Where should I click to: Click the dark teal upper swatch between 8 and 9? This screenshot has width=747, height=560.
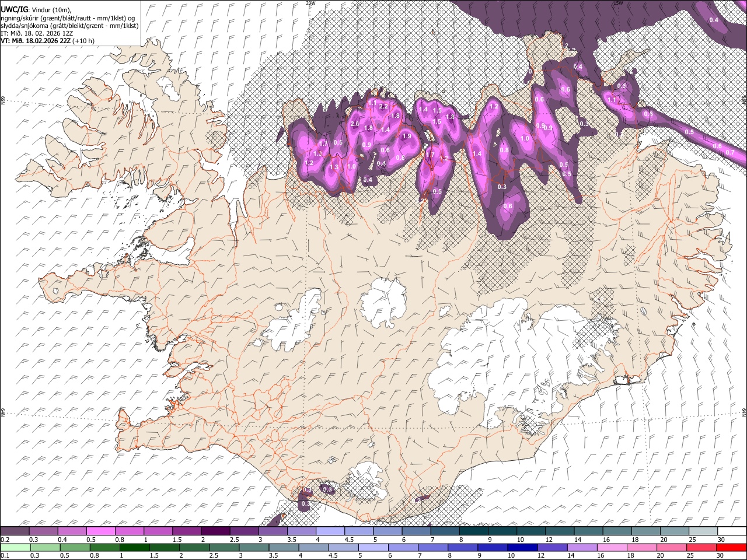[x=474, y=531]
